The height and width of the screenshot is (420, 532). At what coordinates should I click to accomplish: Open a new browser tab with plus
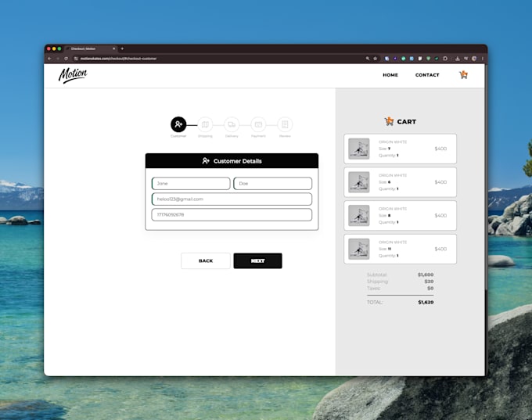[122, 48]
